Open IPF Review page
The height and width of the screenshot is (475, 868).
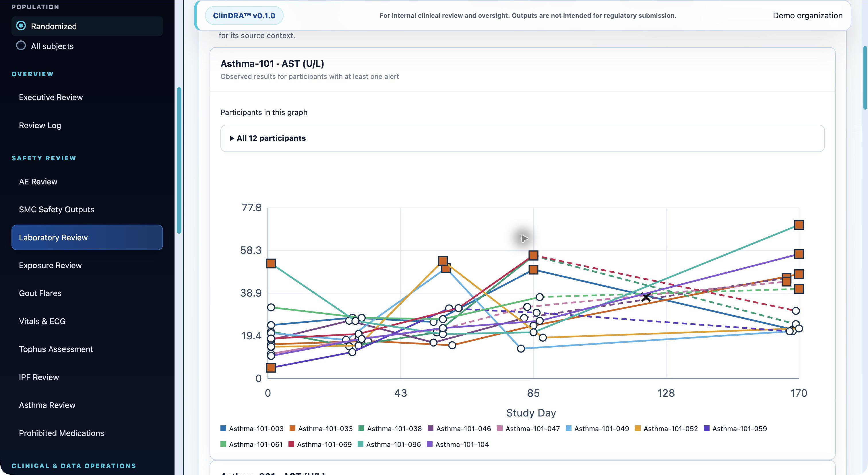point(39,377)
